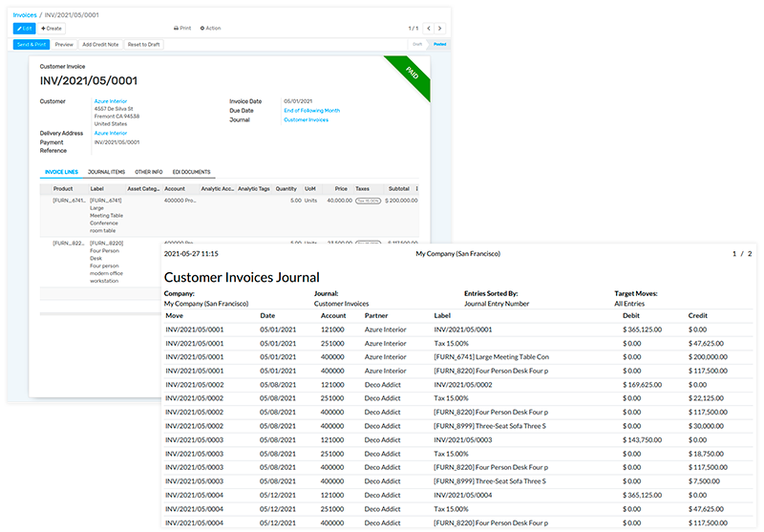The height and width of the screenshot is (532, 764).
Task: Click credit amount $ 47,625.00 in second row
Action: coord(706,344)
